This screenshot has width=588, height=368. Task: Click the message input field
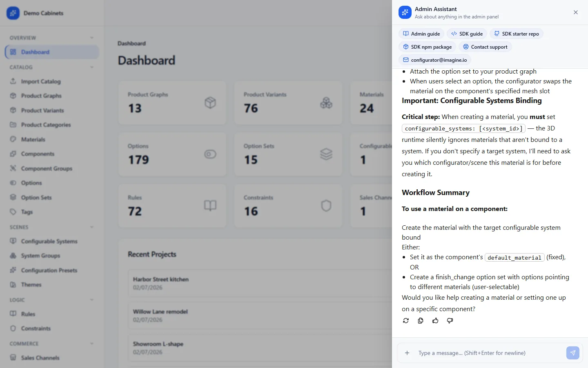click(x=489, y=353)
